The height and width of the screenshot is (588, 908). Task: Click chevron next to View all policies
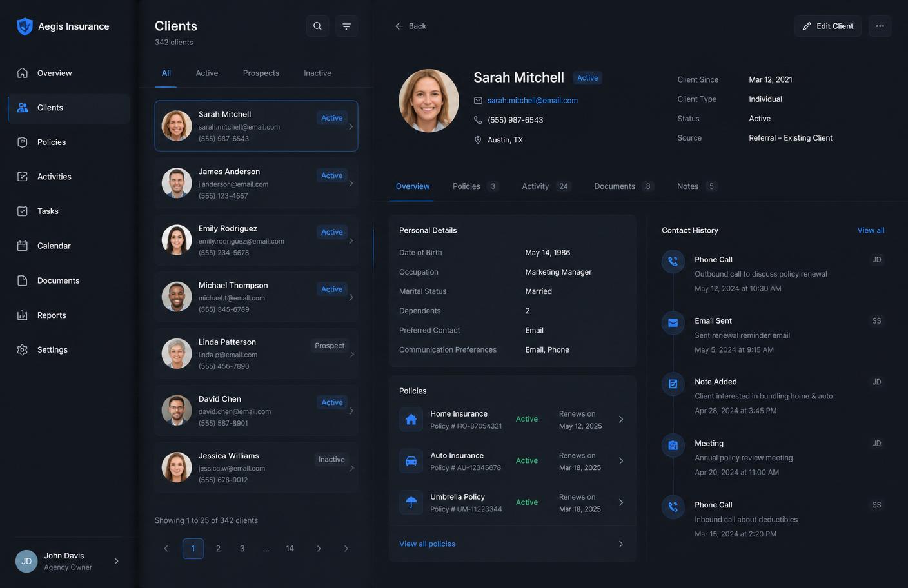[x=621, y=544]
